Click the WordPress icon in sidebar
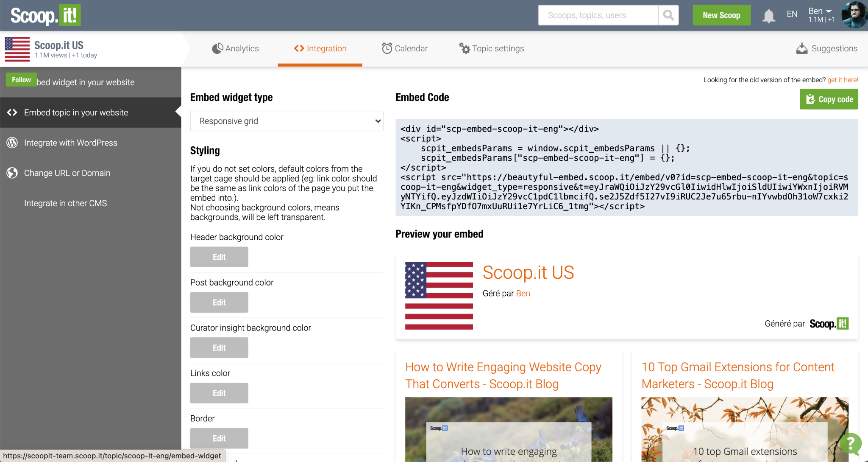 click(x=12, y=143)
